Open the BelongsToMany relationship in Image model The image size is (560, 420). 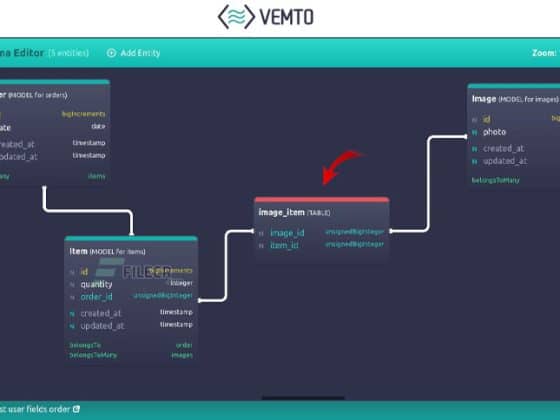click(495, 180)
